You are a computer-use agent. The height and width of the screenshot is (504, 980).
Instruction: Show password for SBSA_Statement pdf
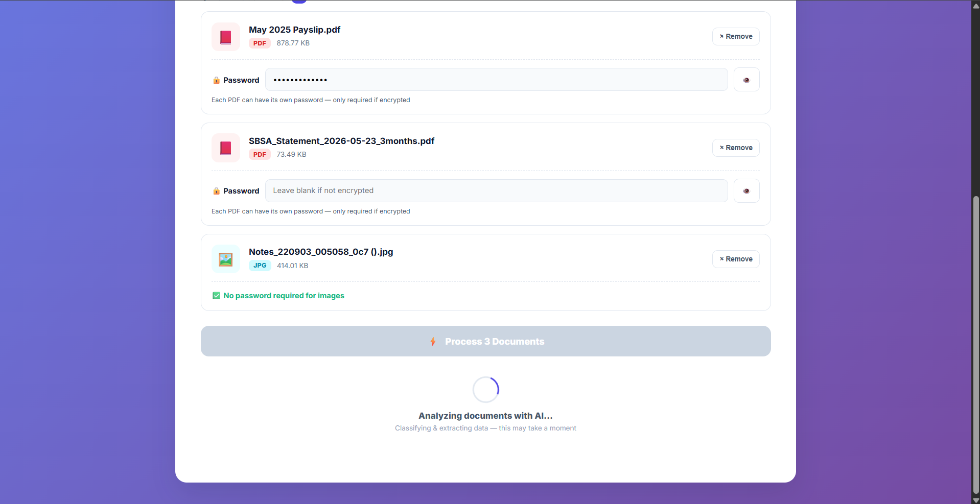pyautogui.click(x=746, y=191)
